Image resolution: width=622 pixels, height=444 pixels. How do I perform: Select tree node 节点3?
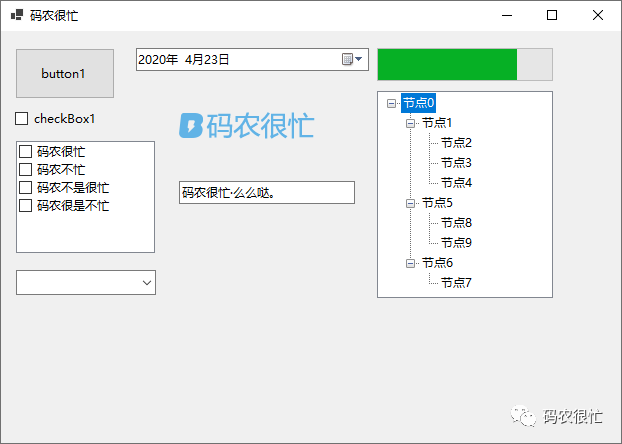click(x=456, y=163)
